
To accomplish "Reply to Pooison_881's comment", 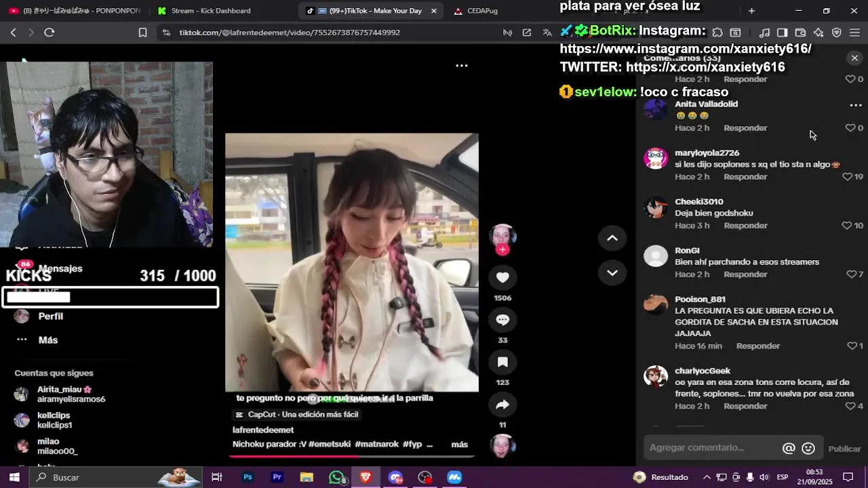I will [757, 346].
